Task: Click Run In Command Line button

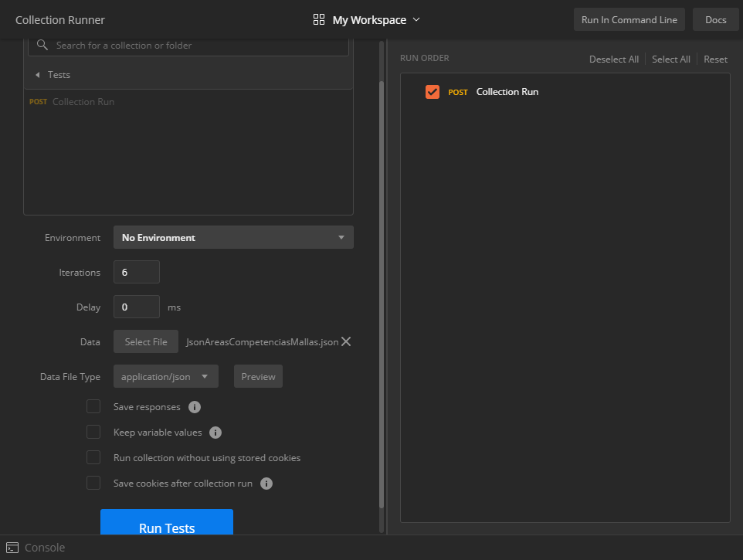Action: pos(629,19)
